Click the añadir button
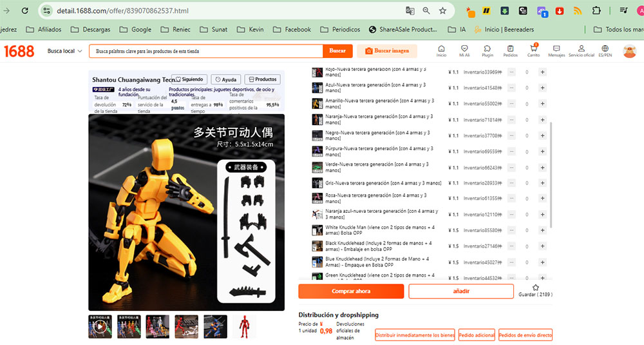The image size is (644, 345). point(460,291)
